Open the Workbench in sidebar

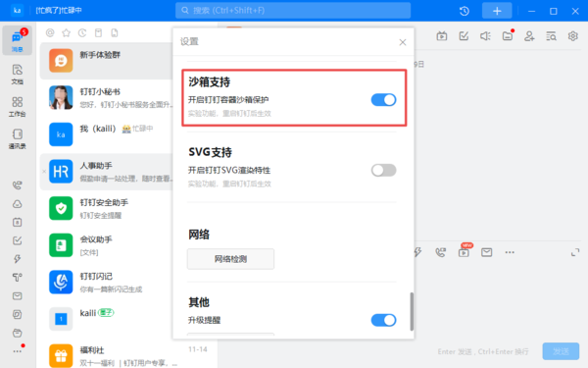(18, 106)
